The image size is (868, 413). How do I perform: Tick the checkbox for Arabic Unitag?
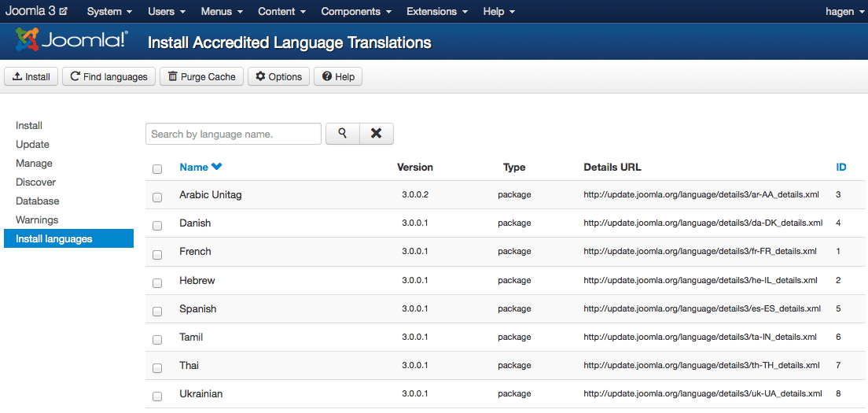157,197
